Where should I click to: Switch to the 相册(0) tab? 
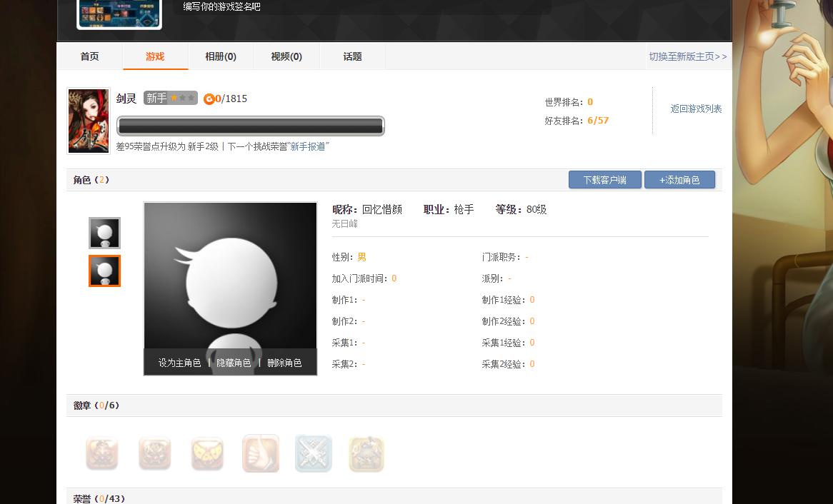coord(221,56)
